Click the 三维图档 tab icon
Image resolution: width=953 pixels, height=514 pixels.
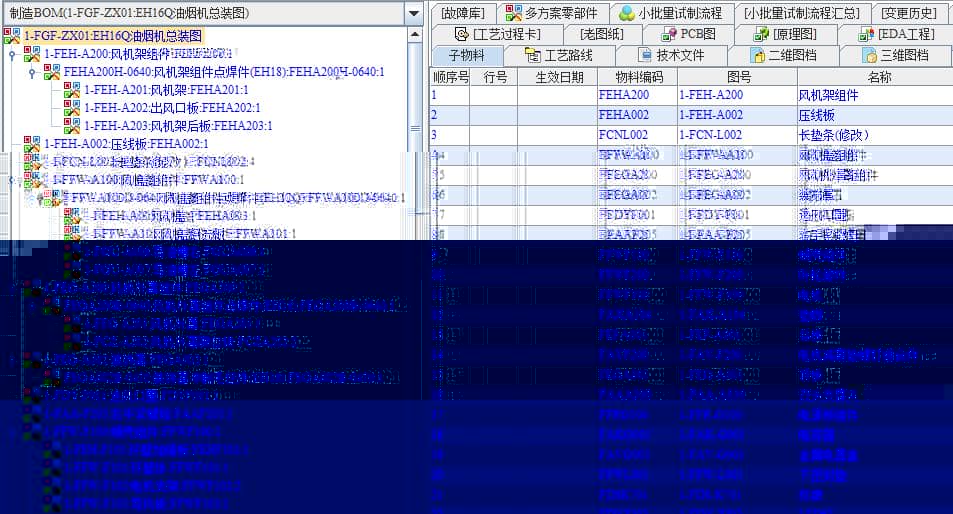870,56
